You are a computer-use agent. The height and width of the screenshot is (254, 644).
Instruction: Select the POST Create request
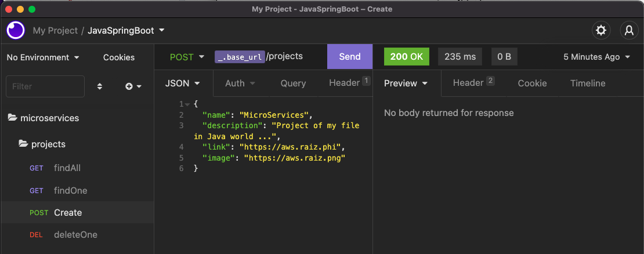point(77,213)
